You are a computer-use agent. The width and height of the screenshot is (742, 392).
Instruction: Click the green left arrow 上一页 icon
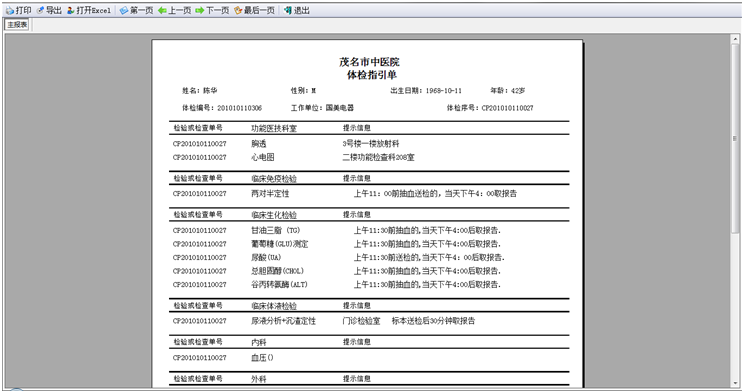point(162,10)
